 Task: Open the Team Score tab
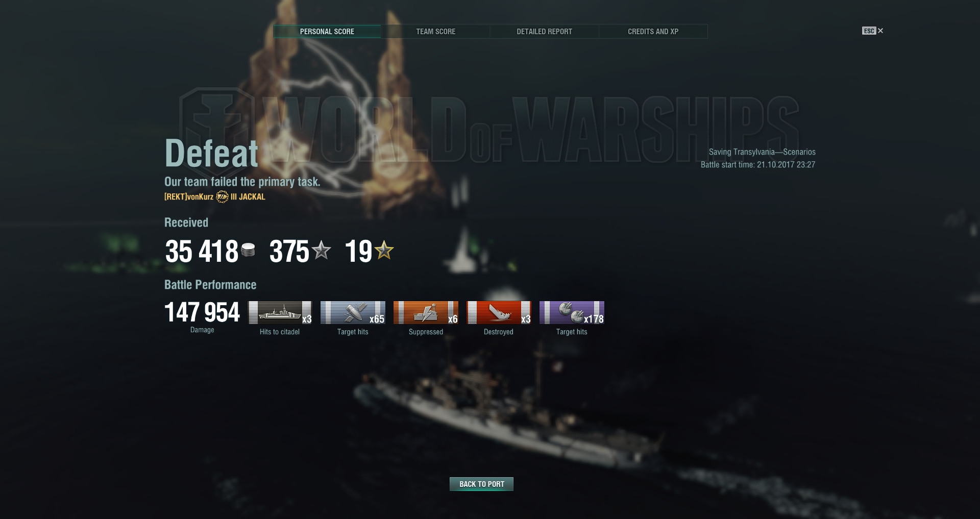pyautogui.click(x=435, y=31)
